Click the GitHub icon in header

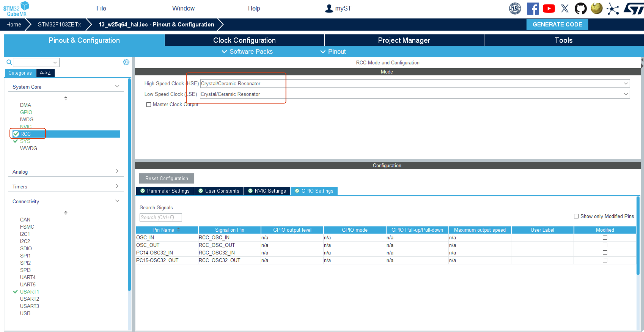(x=581, y=9)
